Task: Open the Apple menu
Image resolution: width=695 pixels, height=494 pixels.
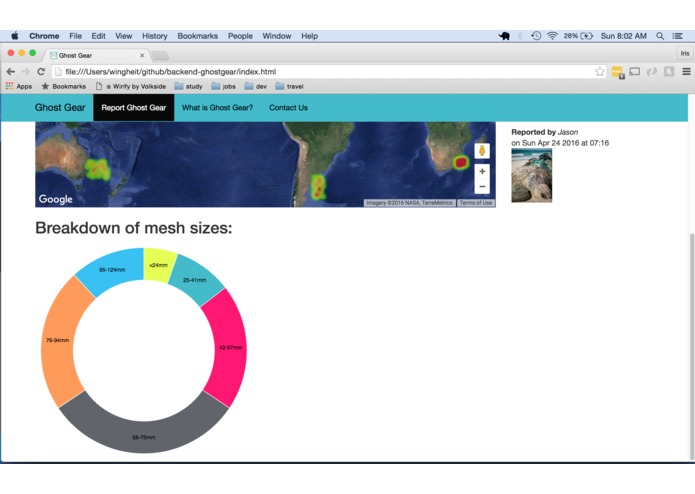Action: (x=15, y=36)
